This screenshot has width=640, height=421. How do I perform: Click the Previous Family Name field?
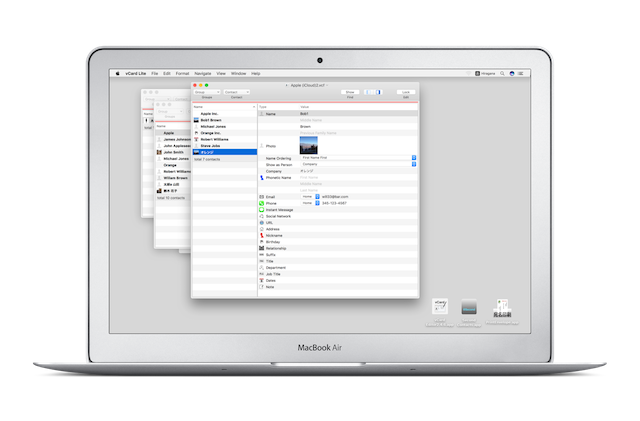(x=358, y=133)
